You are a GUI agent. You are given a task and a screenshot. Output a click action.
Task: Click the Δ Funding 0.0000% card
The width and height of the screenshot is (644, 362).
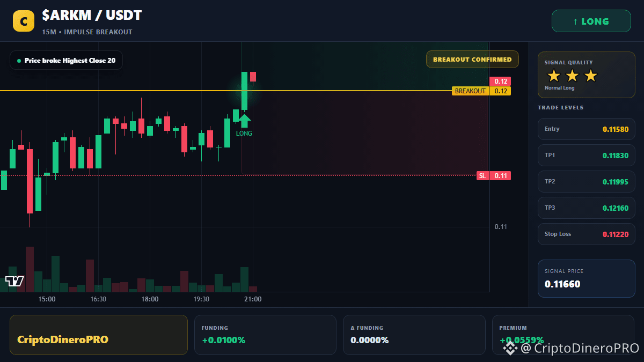414,335
